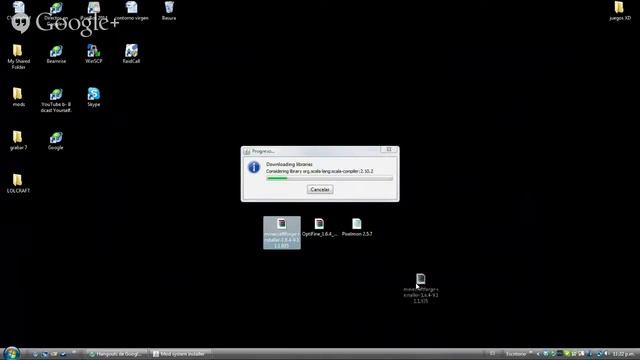The height and width of the screenshot is (360, 640).
Task: Open the Escritorio toolbar in the taskbar
Action: (516, 354)
